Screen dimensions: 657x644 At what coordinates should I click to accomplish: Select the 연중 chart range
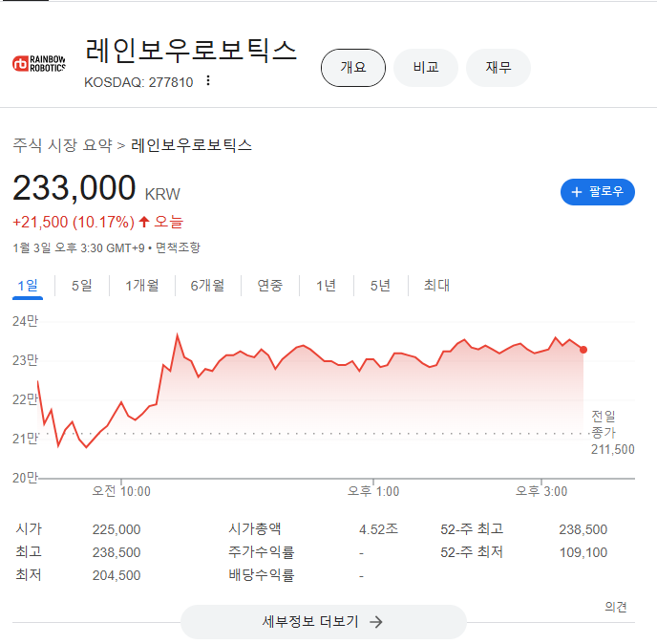[270, 286]
